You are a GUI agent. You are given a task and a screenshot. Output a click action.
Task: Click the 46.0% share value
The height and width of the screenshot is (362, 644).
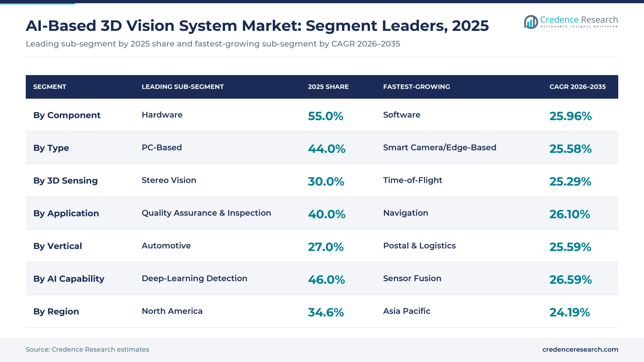pos(326,280)
